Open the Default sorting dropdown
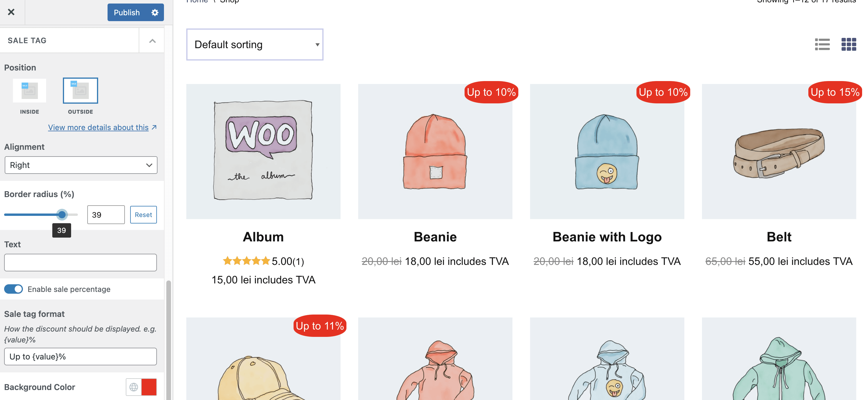Viewport: 868px width, 400px height. click(255, 44)
